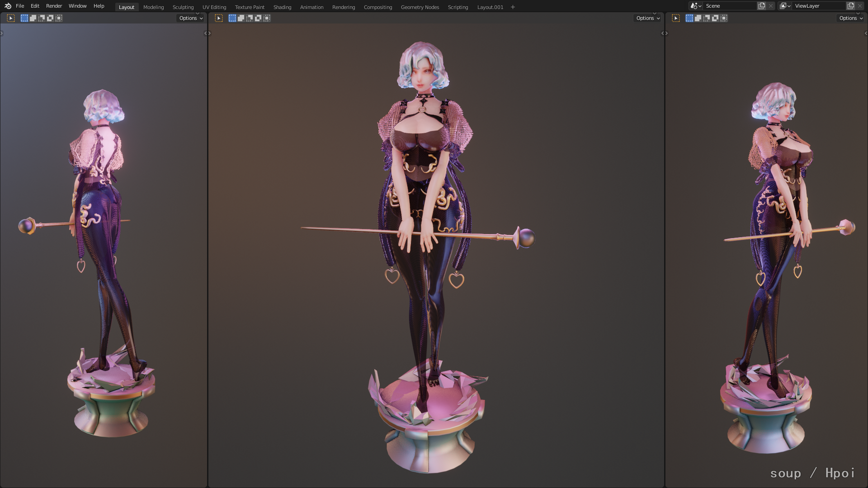Open Options dropdown in left viewport
The height and width of the screenshot is (488, 868).
click(x=190, y=18)
